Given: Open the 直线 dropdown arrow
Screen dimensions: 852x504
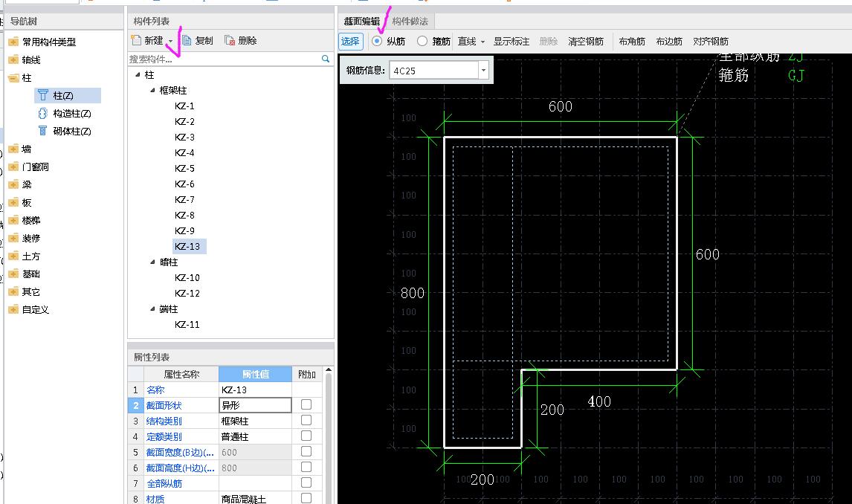Looking at the screenshot, I should coord(483,42).
